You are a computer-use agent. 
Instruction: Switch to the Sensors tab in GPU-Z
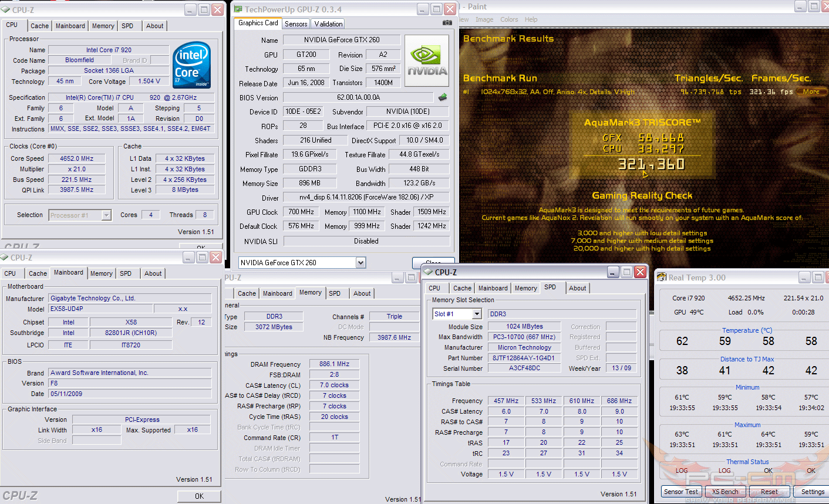click(x=296, y=24)
